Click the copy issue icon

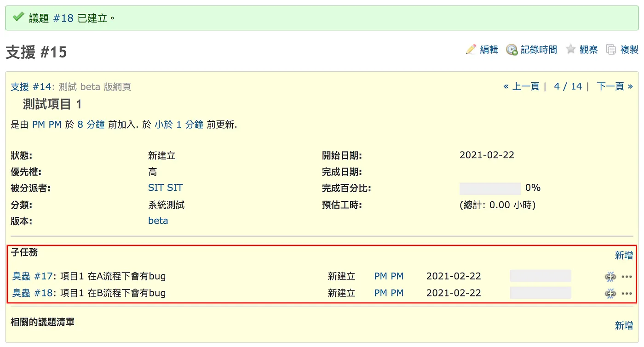coord(611,49)
